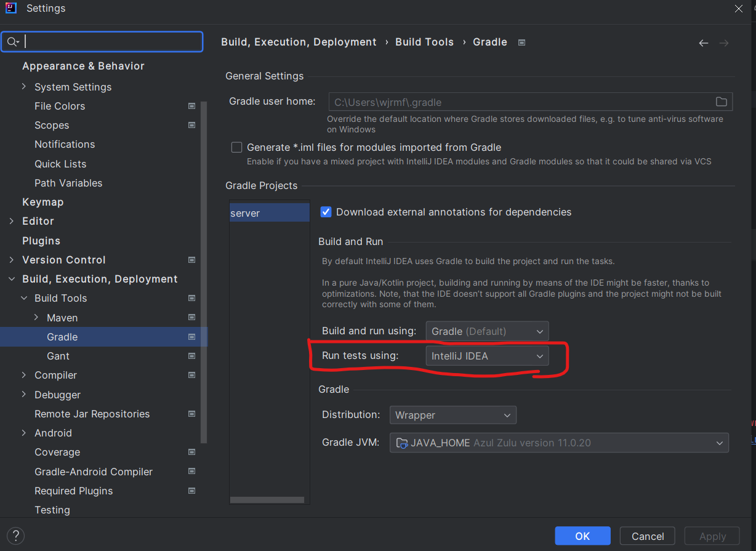Select the server Gradle project
Screen dimensions: 756x551
click(270, 213)
